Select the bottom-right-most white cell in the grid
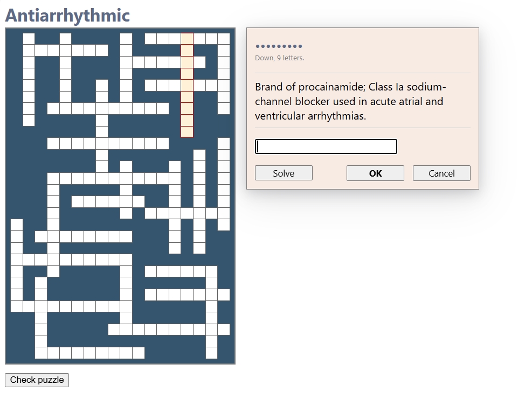This screenshot has width=525, height=420. [x=211, y=353]
